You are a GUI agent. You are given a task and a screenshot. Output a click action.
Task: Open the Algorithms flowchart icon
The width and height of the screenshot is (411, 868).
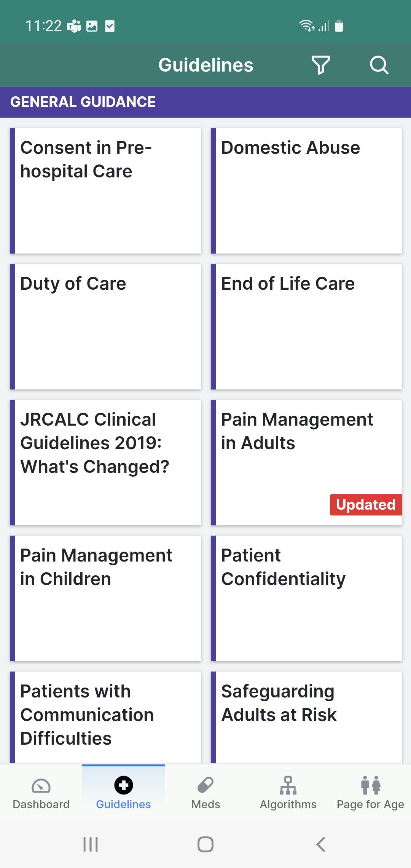click(x=288, y=785)
